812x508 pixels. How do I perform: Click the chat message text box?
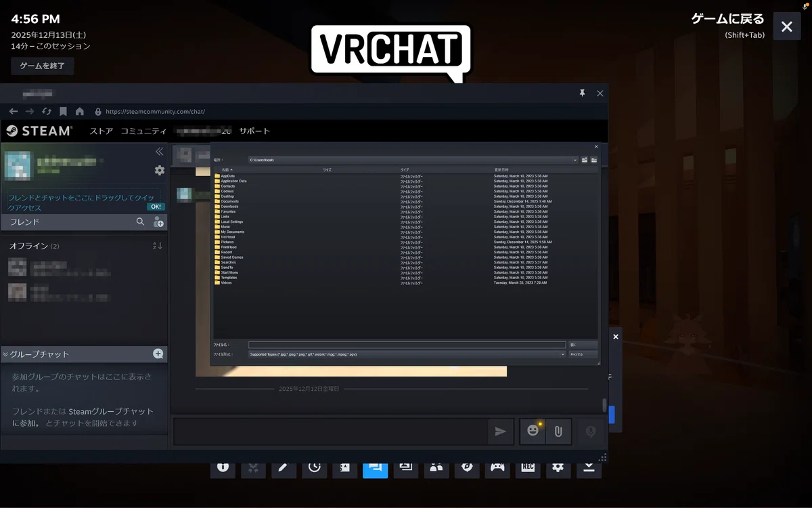[331, 431]
